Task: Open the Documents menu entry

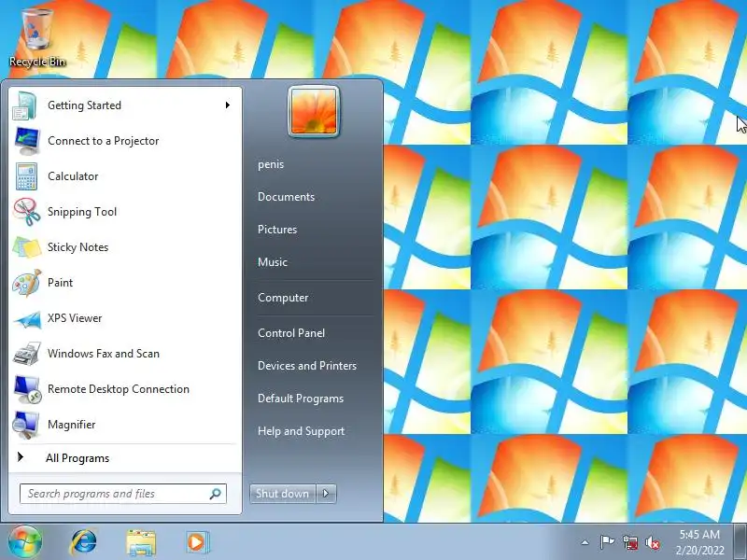Action: [286, 197]
